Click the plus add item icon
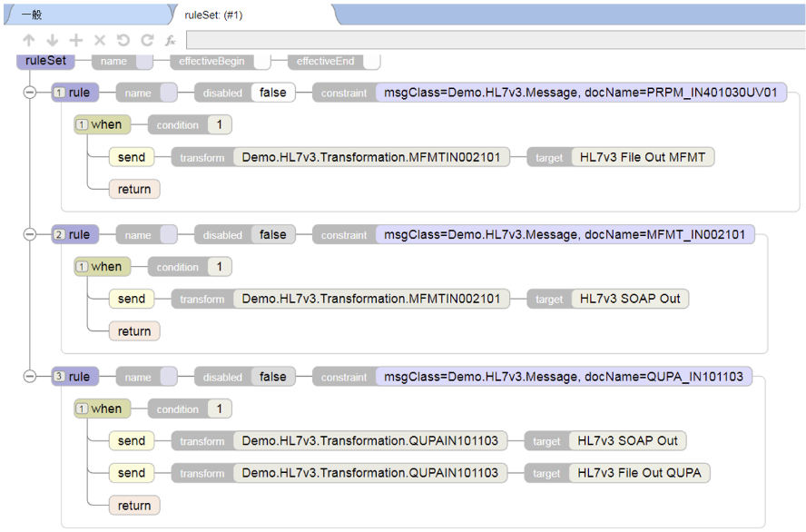Viewport: 806px width, 532px height. (x=76, y=41)
